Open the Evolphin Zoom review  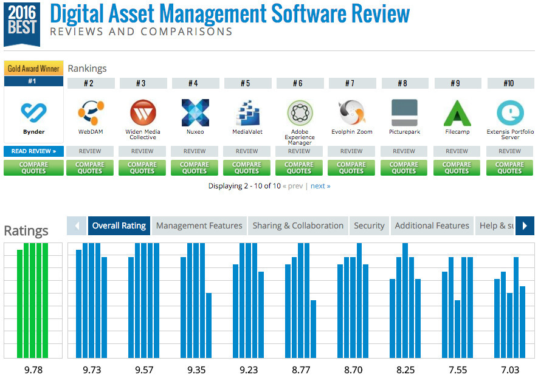(x=351, y=151)
